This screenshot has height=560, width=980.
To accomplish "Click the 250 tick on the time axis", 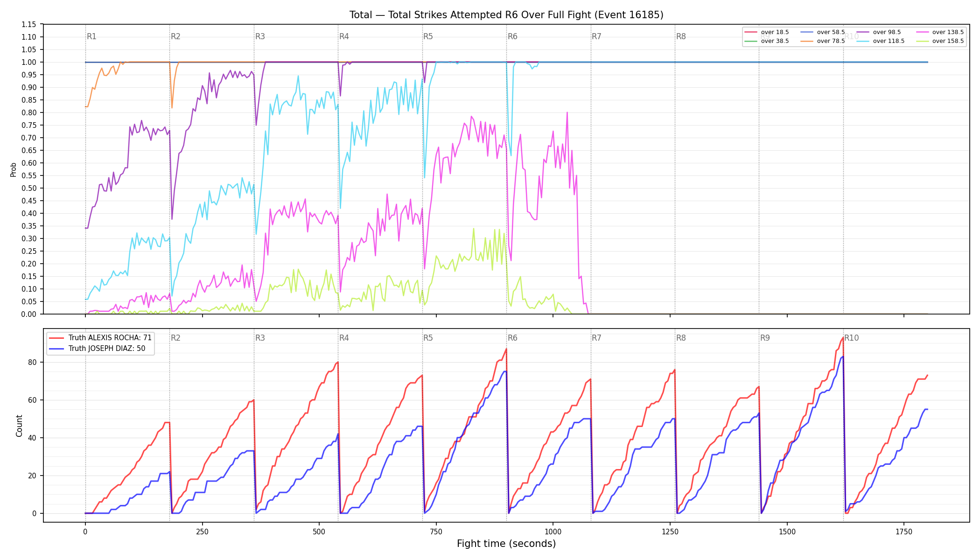I will coord(202,532).
